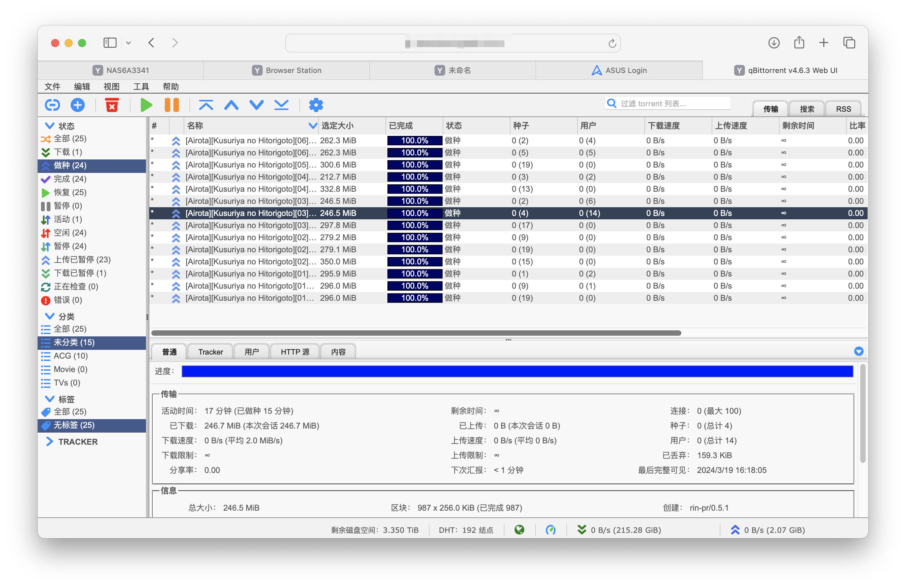Click the add torrent link icon
This screenshot has width=906, height=588.
[52, 105]
